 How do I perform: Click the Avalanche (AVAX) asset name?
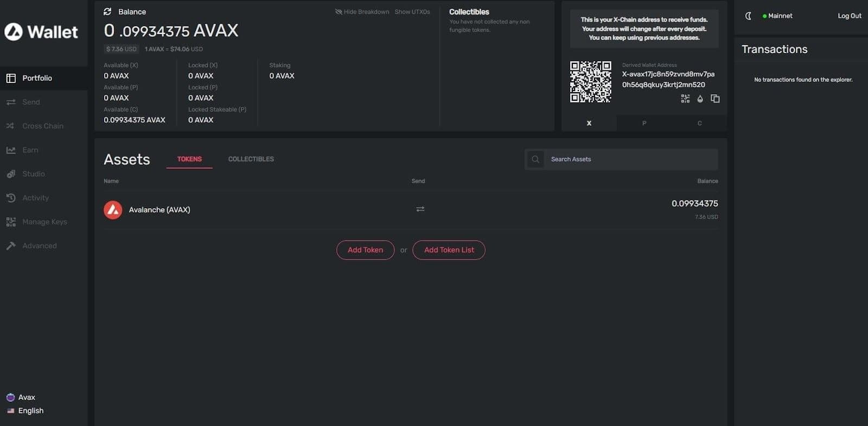(159, 210)
